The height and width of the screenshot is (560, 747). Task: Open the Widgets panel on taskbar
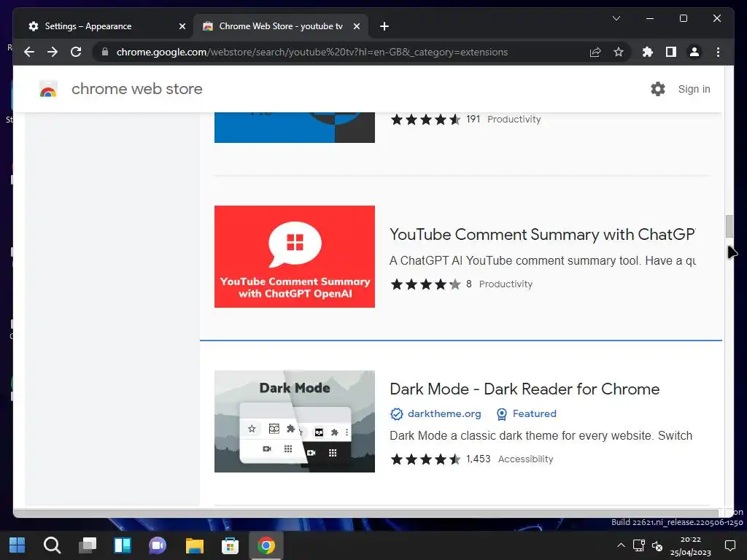[123, 545]
